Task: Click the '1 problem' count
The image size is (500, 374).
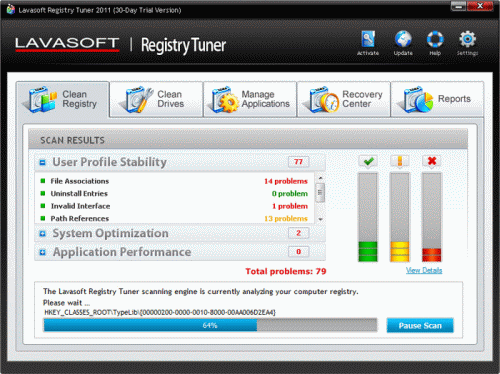Action: pyautogui.click(x=290, y=206)
